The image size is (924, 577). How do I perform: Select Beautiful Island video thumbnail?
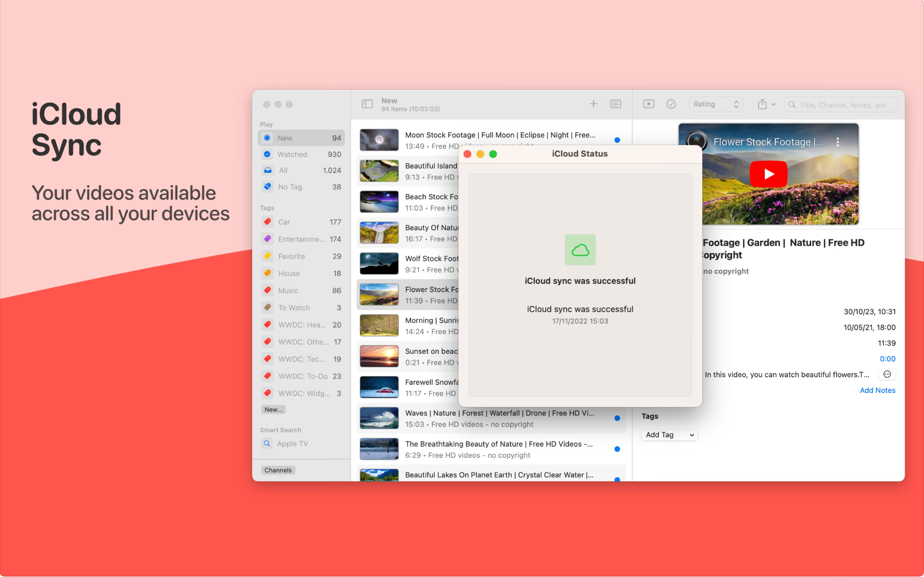click(x=379, y=171)
